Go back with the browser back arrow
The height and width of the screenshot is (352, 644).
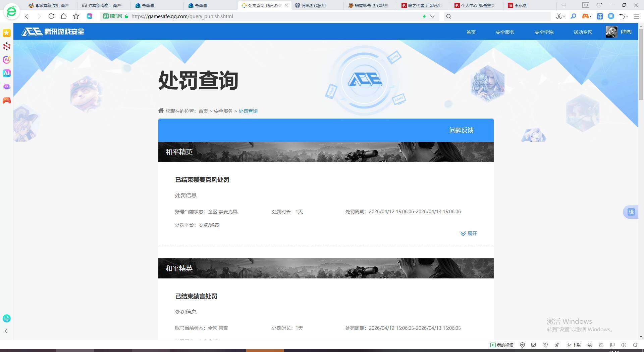pos(27,16)
